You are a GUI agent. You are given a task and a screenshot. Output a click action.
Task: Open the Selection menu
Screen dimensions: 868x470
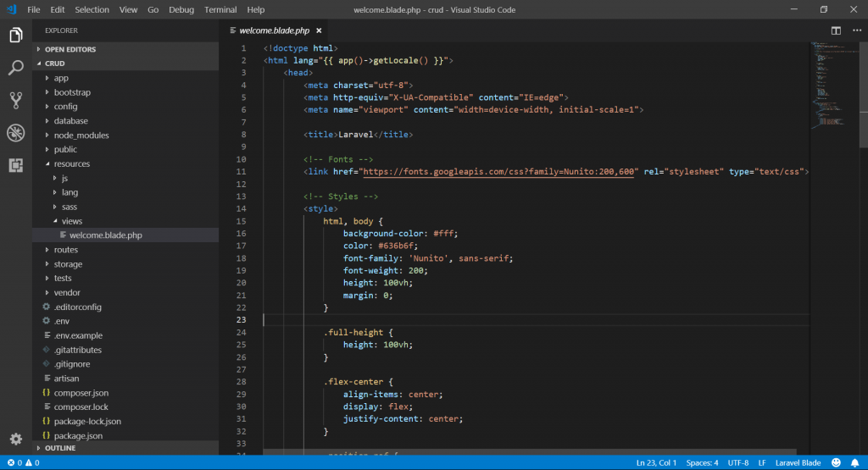coord(92,9)
